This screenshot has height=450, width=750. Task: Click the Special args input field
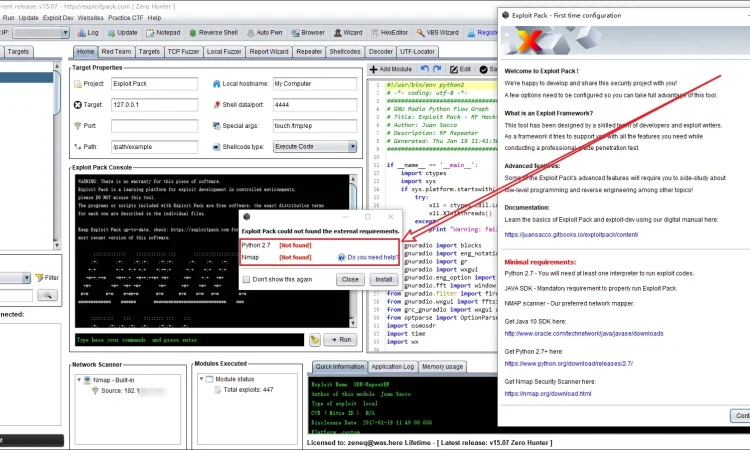tap(315, 126)
